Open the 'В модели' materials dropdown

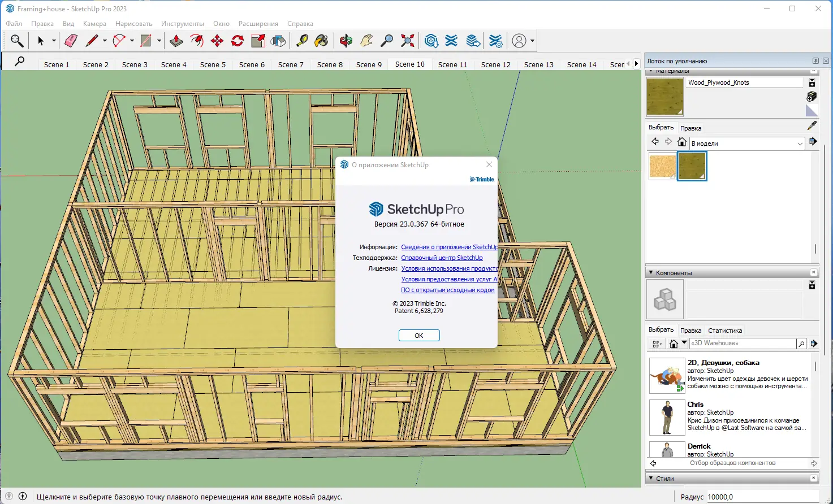pos(746,144)
